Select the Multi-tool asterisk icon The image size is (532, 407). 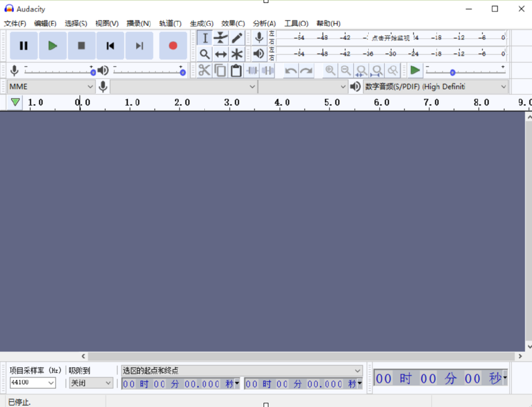[237, 54]
